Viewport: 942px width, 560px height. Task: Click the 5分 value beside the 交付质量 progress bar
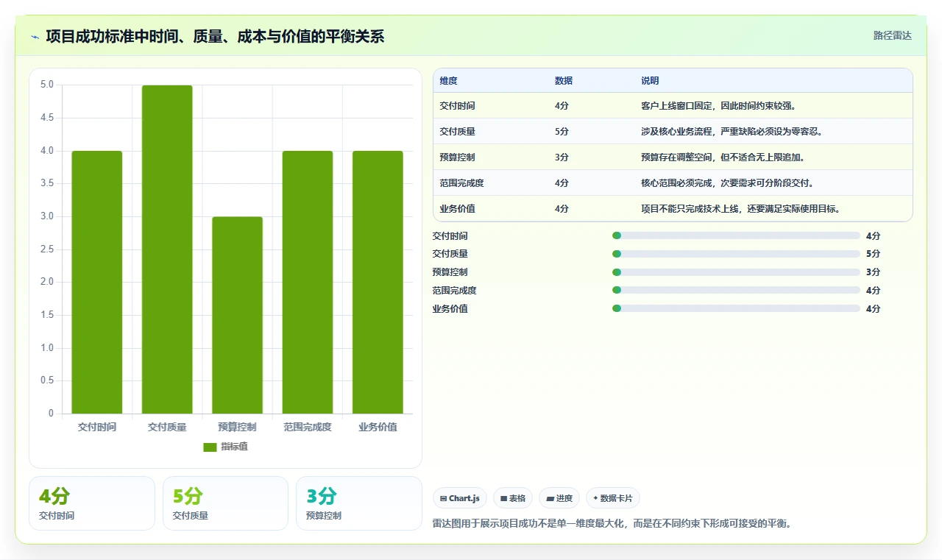tap(873, 254)
